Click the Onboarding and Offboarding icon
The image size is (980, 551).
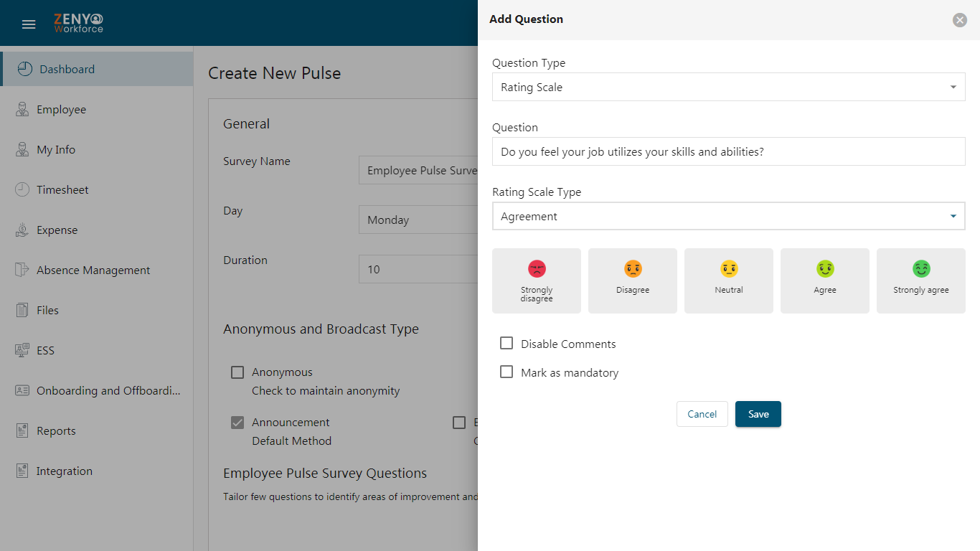pyautogui.click(x=22, y=390)
